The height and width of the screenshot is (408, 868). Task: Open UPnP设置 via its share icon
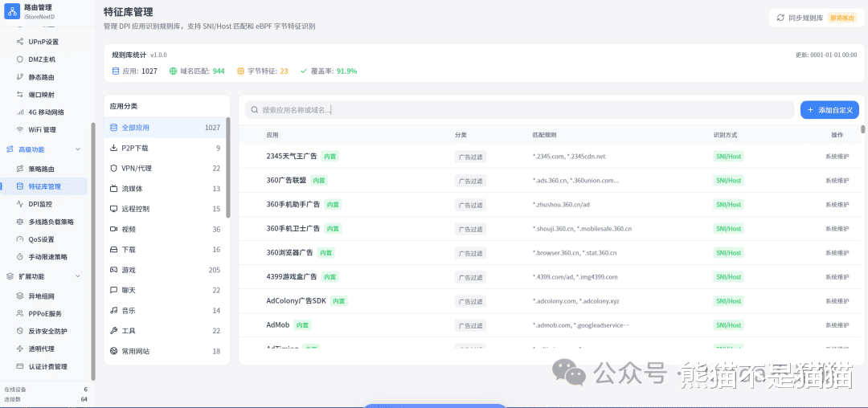click(x=20, y=42)
